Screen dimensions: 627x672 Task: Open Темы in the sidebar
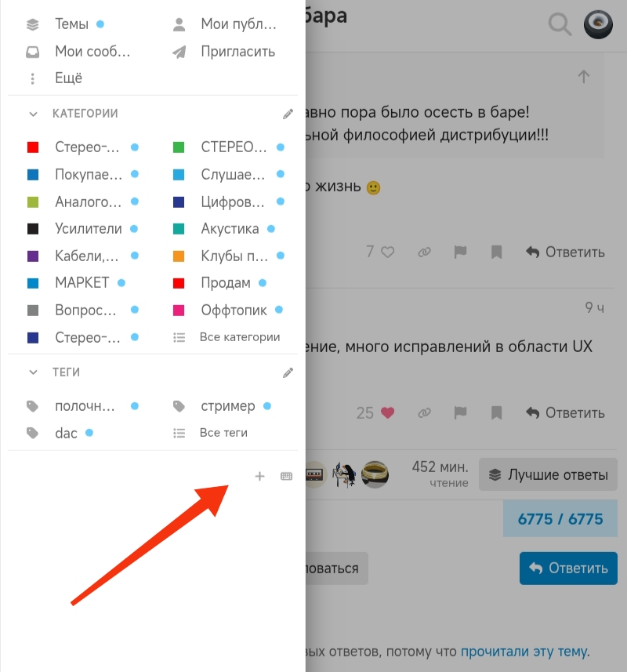[x=71, y=24]
